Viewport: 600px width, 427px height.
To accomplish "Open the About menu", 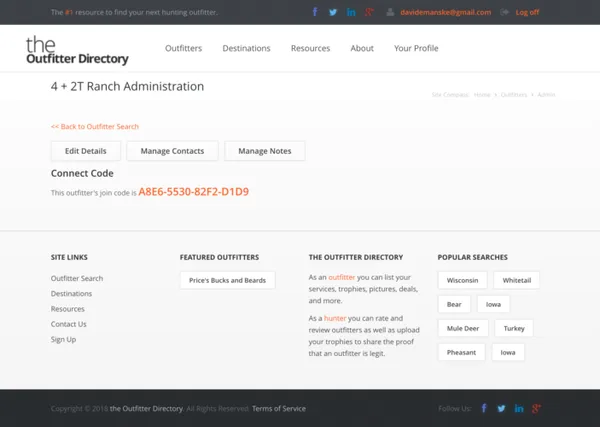I will click(362, 48).
